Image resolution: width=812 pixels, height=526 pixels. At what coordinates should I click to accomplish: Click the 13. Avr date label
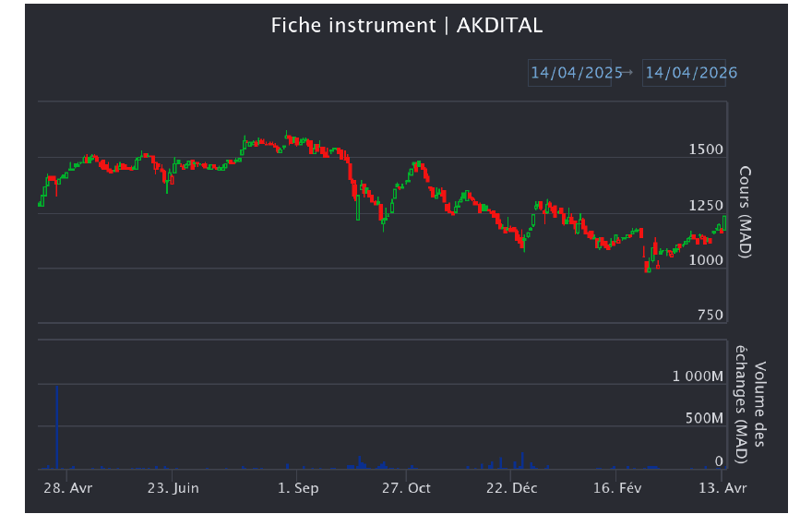(x=722, y=488)
